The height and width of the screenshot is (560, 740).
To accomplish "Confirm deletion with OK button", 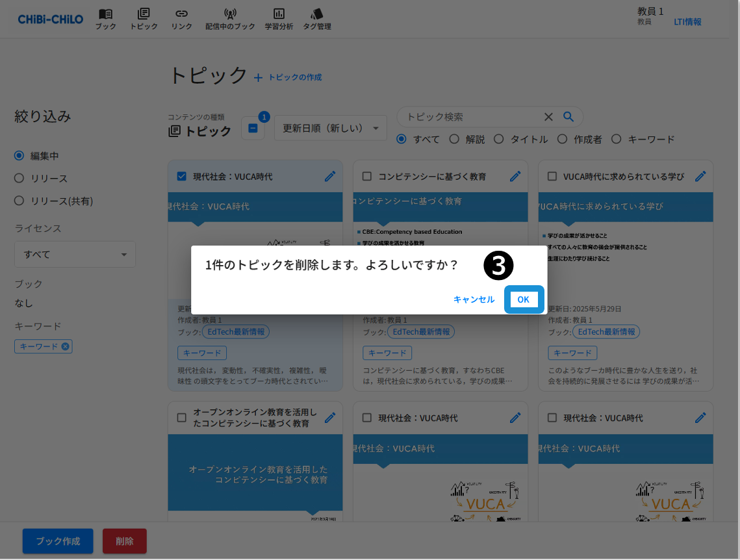I will click(x=524, y=299).
